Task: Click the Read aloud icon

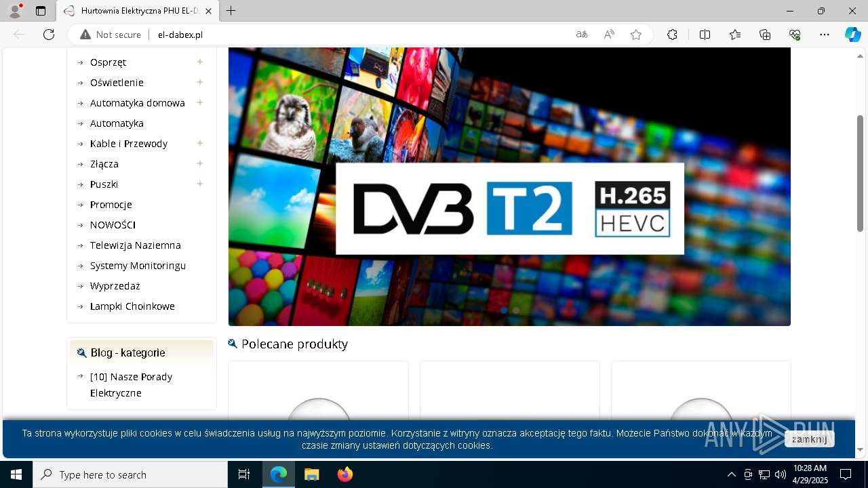Action: (609, 35)
